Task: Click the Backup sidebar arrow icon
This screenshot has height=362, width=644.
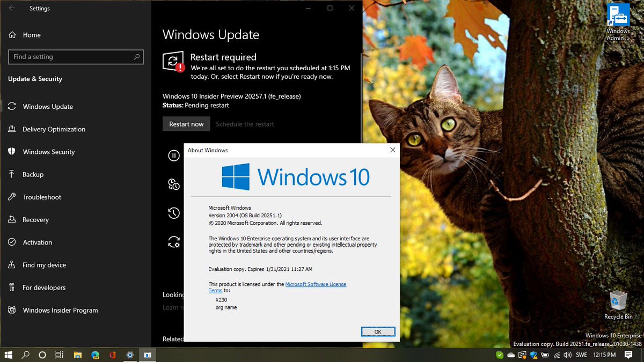Action: (x=12, y=174)
